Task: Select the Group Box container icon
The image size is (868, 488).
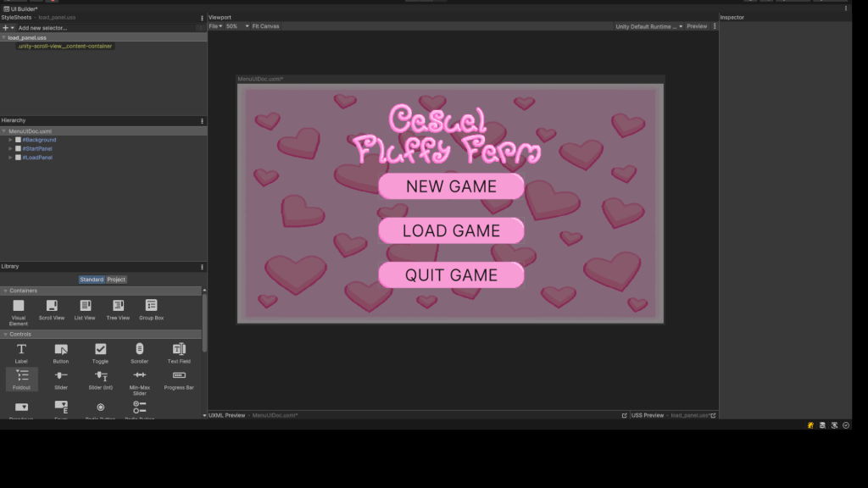Action: [151, 309]
